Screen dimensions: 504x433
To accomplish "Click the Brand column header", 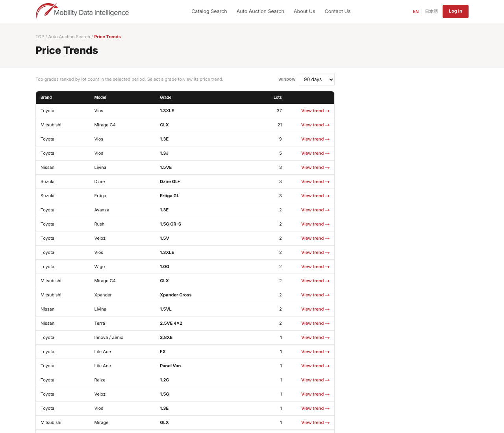I will click(46, 97).
